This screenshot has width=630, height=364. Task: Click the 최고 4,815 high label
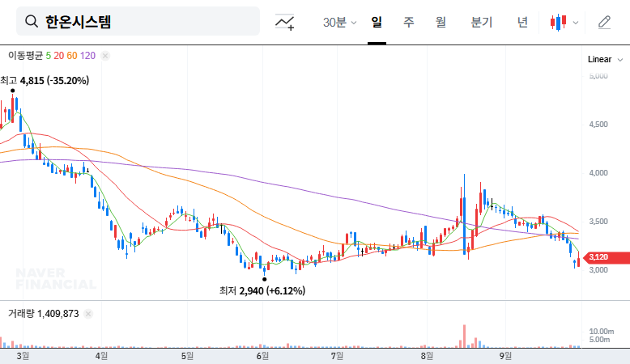[45, 81]
